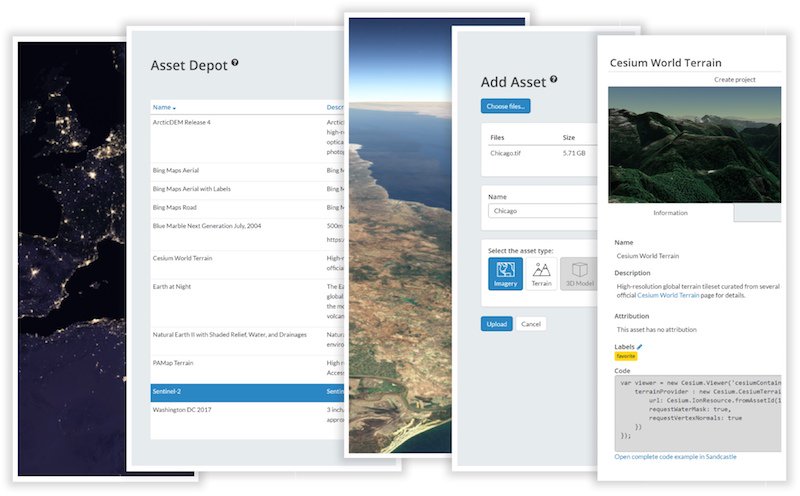Select the PAMap Terrain row

tap(247, 369)
